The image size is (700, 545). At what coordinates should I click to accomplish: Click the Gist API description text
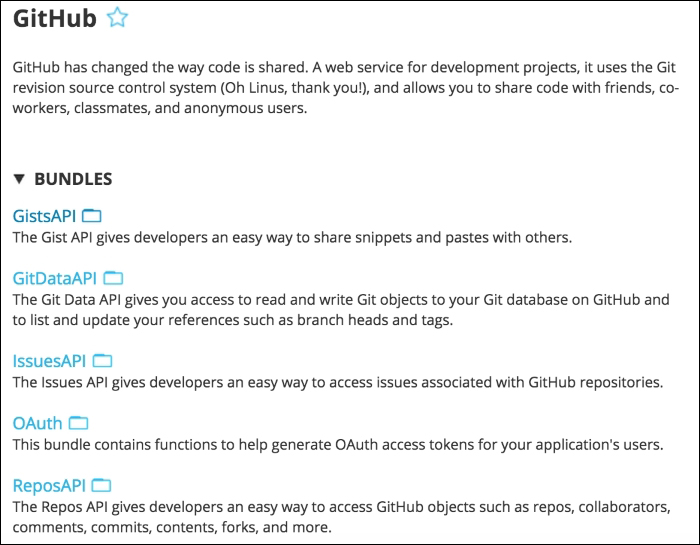292,237
